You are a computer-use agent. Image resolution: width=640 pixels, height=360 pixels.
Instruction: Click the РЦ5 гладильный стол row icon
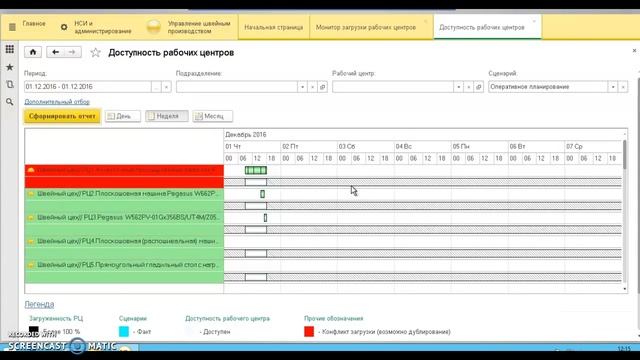[31, 265]
